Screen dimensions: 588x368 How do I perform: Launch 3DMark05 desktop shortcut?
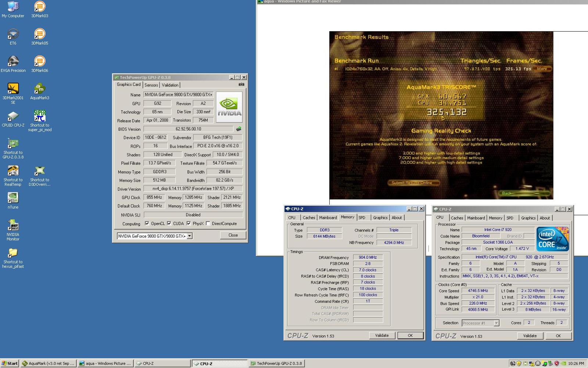(x=40, y=36)
